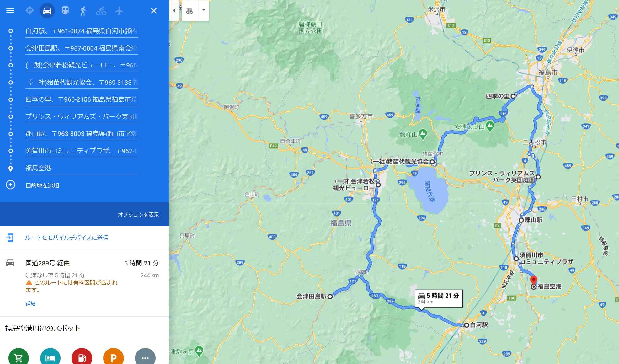Show more nearby categories button
This screenshot has width=619, height=364.
(x=145, y=357)
